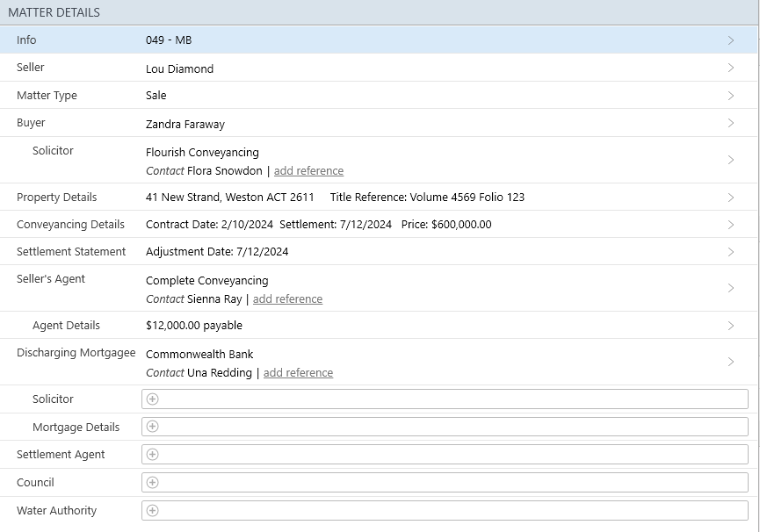Add reference for contact Una Redding
The width and height of the screenshot is (760, 532).
coord(298,373)
